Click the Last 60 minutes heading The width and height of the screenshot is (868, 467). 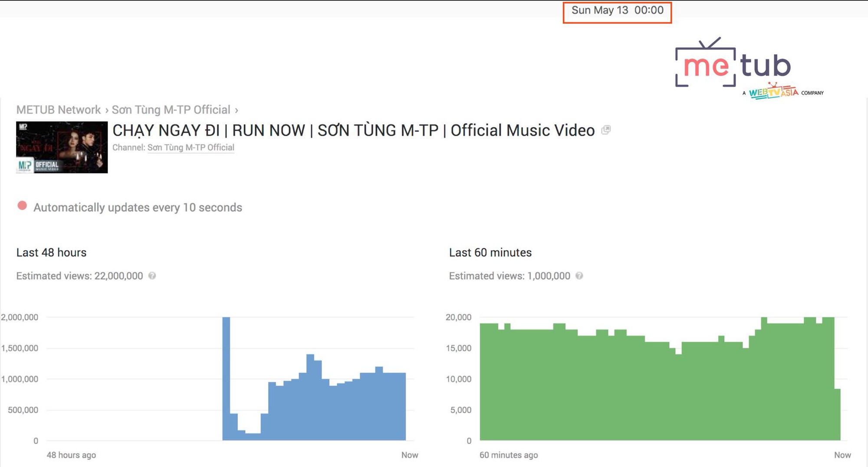(490, 253)
